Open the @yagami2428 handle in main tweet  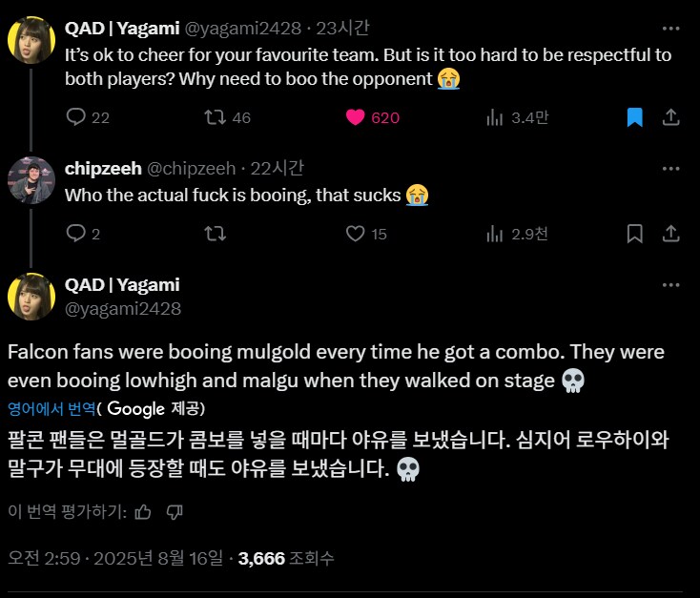(x=122, y=308)
